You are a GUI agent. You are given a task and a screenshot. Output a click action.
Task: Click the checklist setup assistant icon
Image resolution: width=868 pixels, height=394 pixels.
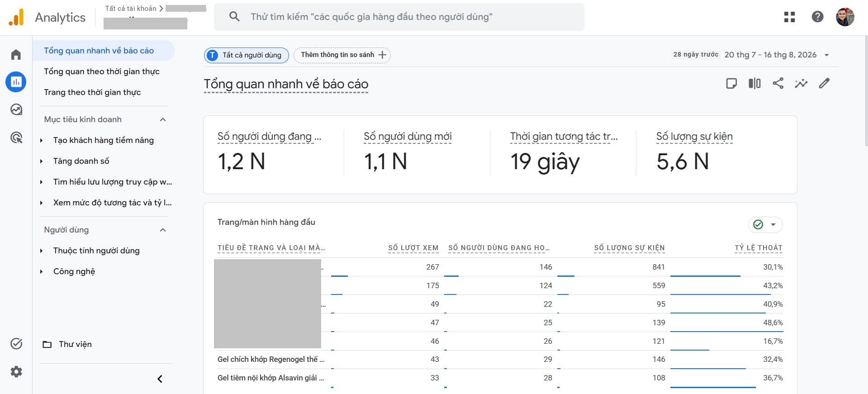16,344
